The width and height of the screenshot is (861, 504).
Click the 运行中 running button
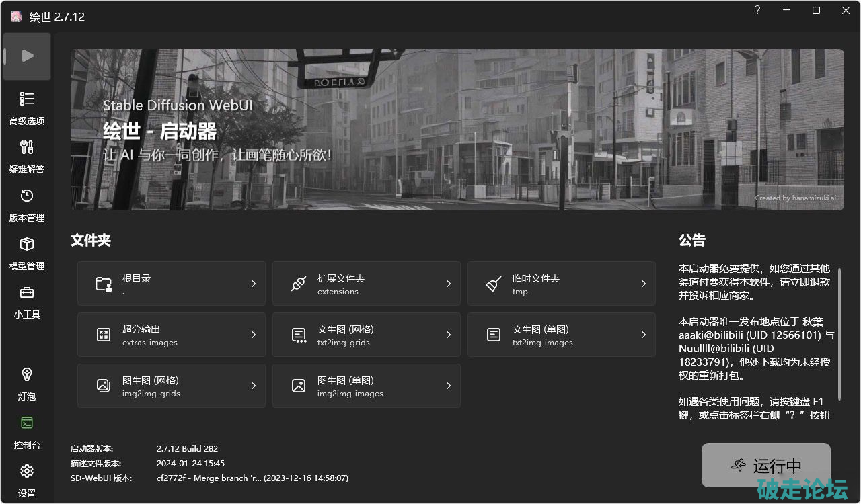765,465
